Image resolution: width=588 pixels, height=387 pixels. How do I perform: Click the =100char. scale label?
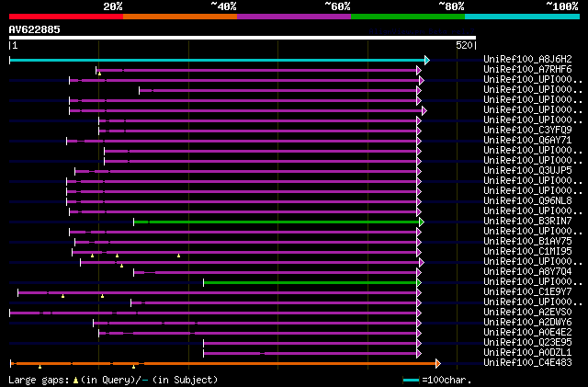pos(447,380)
